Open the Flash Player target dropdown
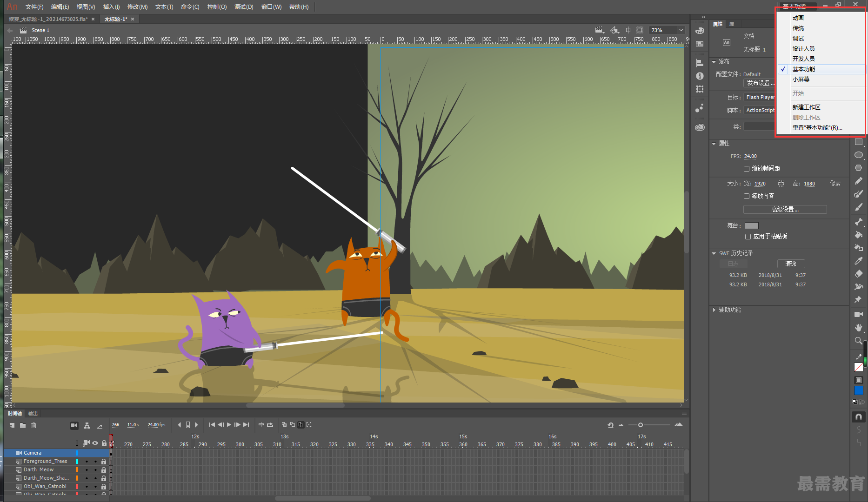Viewport: 868px width, 502px height. 760,97
